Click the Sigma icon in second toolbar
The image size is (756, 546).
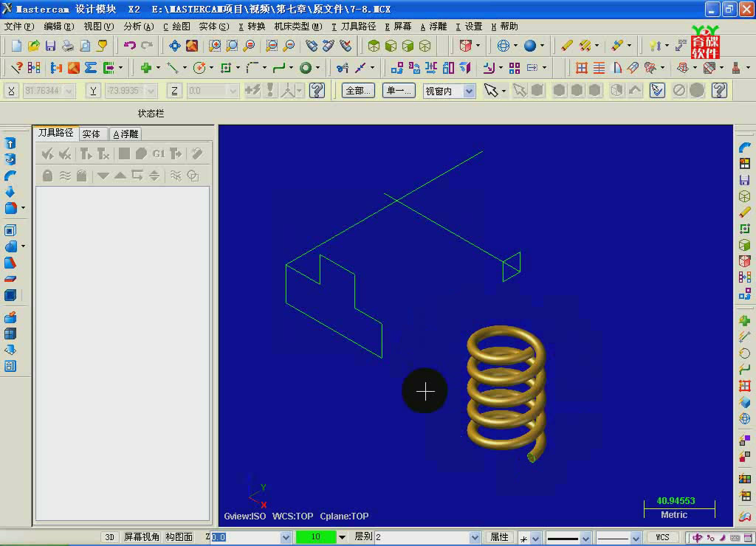click(91, 68)
